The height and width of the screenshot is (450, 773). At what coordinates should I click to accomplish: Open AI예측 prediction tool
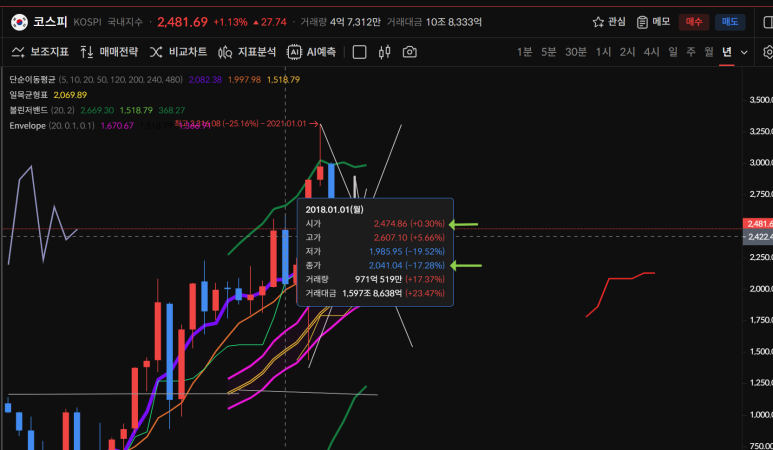[312, 52]
